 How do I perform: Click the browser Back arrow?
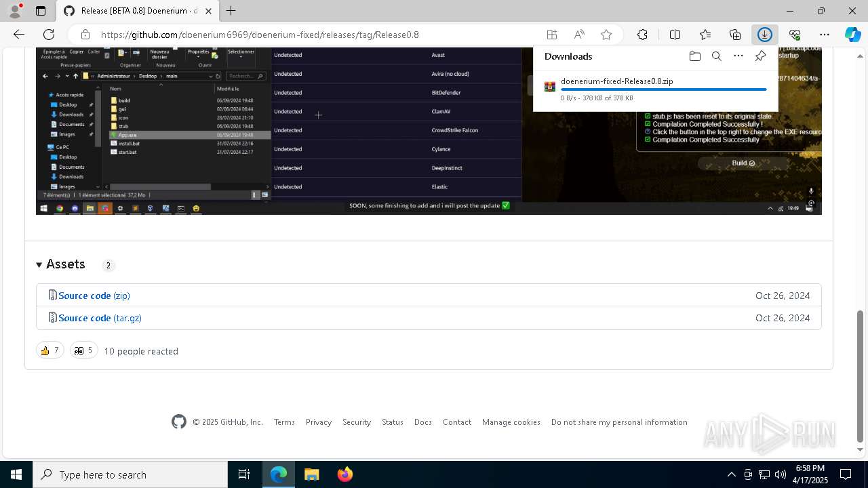(19, 35)
